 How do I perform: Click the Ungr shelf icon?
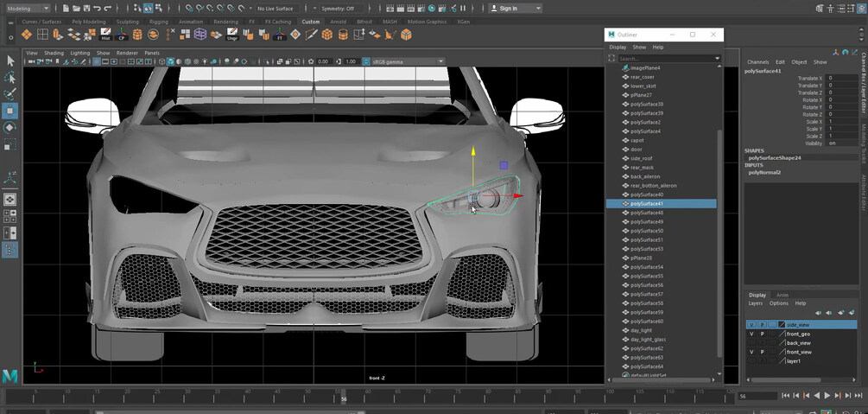pyautogui.click(x=231, y=35)
